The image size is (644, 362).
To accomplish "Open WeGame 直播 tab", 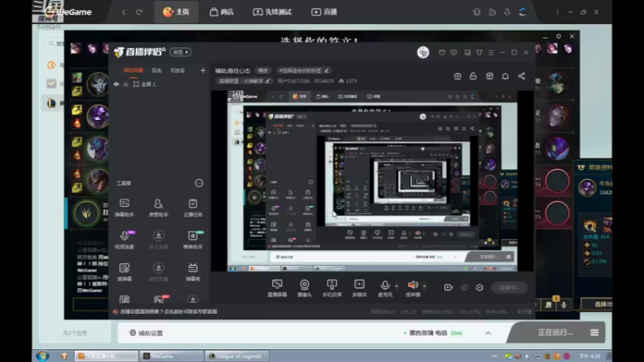I will click(324, 12).
